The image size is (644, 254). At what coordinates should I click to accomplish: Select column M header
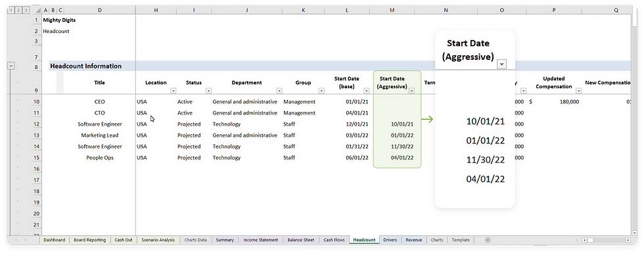[x=392, y=11]
